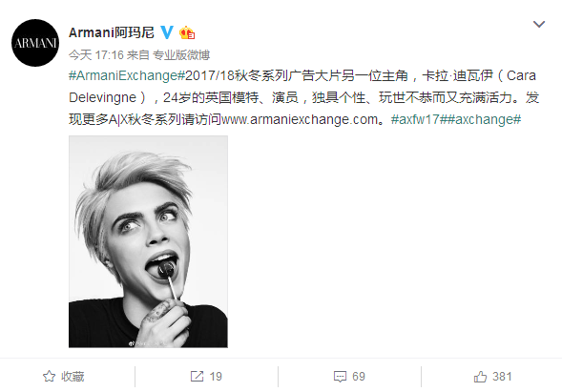Open the #ArmaniExchange# hashtag topic

pyautogui.click(x=127, y=75)
